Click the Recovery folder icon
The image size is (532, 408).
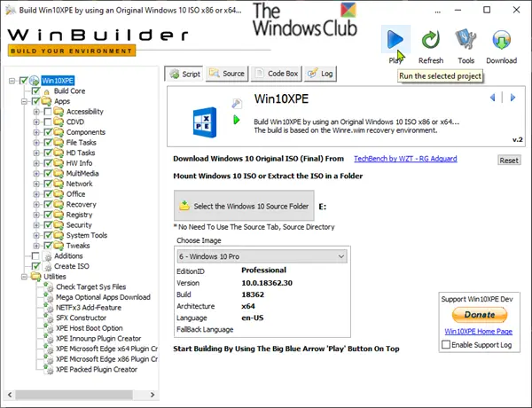click(x=59, y=204)
